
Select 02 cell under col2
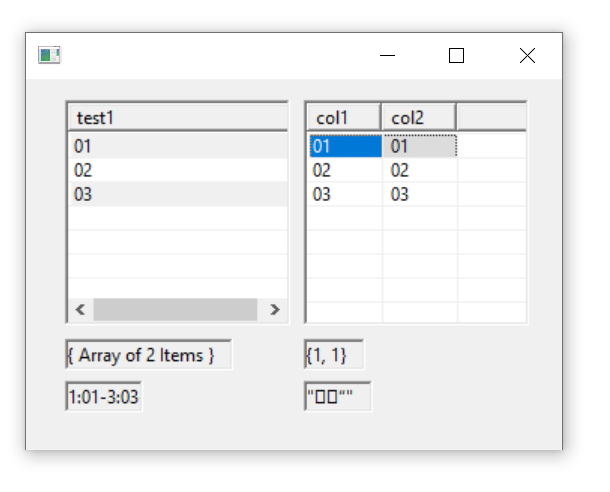click(x=420, y=170)
